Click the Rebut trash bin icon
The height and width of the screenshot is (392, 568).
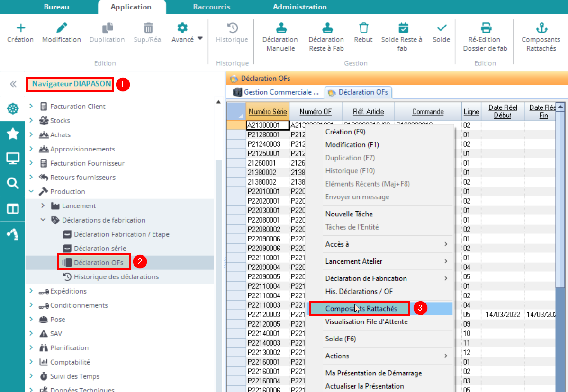(363, 27)
